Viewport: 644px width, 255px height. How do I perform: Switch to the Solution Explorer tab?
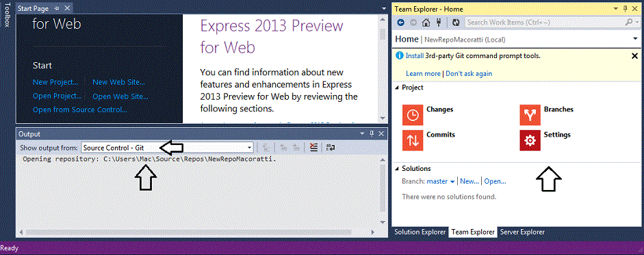[420, 232]
